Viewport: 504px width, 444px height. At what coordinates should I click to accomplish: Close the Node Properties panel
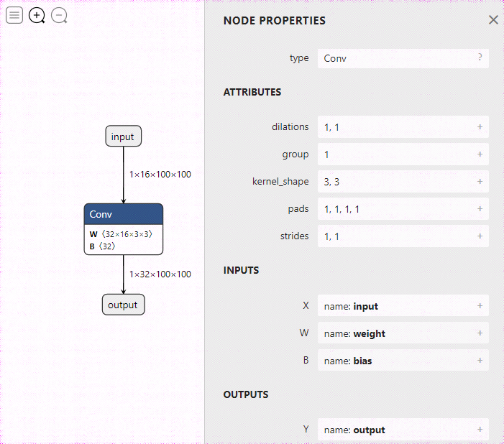point(493,20)
